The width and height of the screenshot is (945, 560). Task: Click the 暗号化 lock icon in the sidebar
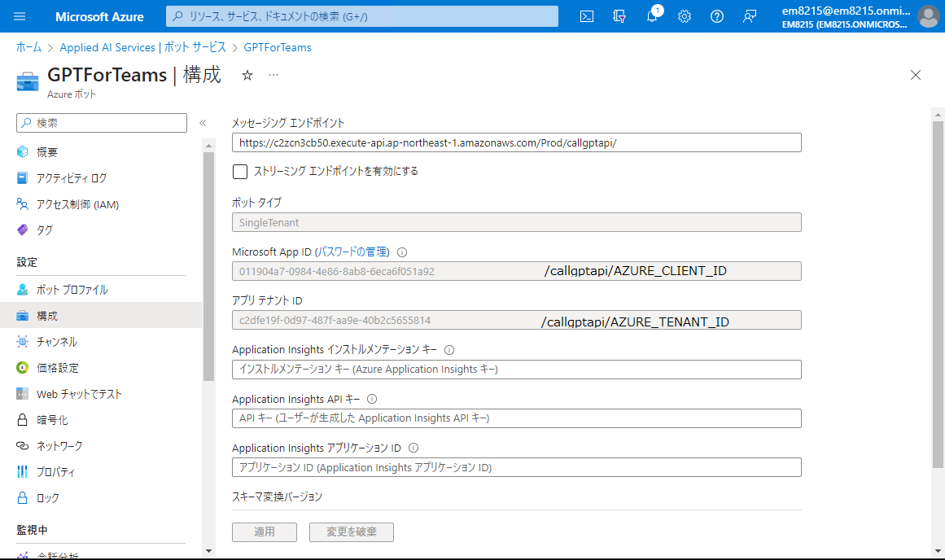click(22, 419)
